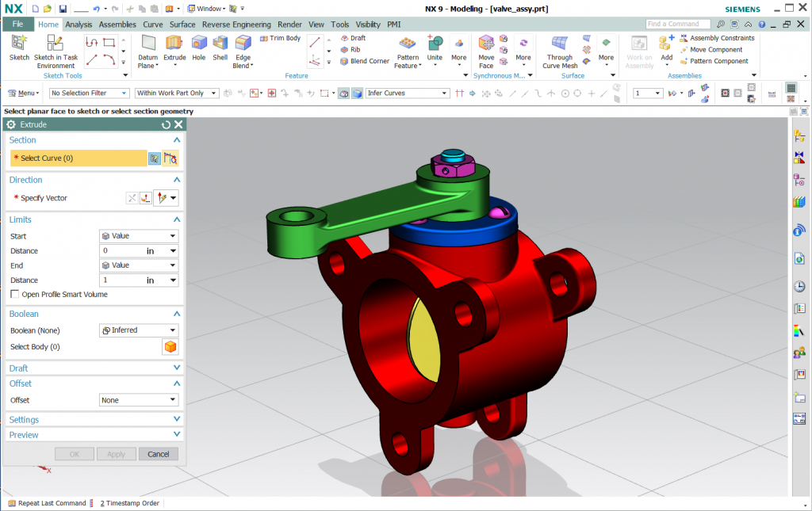Viewport: 812px width, 511px height.
Task: Click the 2 Timestamp Order tab
Action: 129,503
